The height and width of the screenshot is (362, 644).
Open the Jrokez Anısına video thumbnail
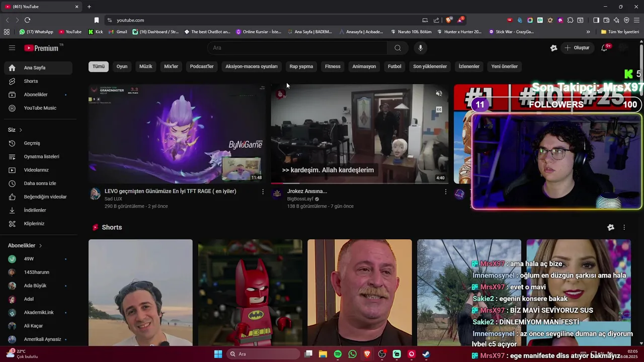(360, 134)
